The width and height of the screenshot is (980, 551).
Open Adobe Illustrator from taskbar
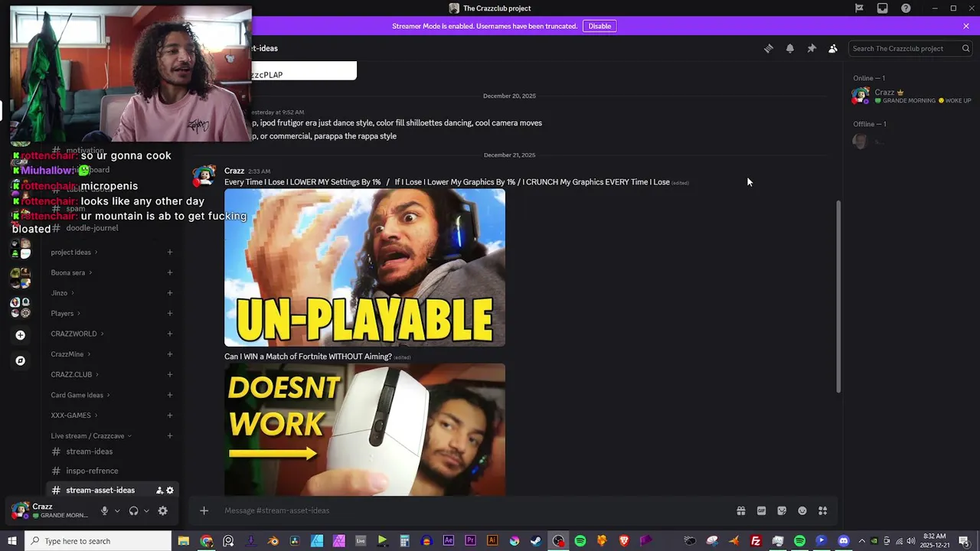click(492, 541)
